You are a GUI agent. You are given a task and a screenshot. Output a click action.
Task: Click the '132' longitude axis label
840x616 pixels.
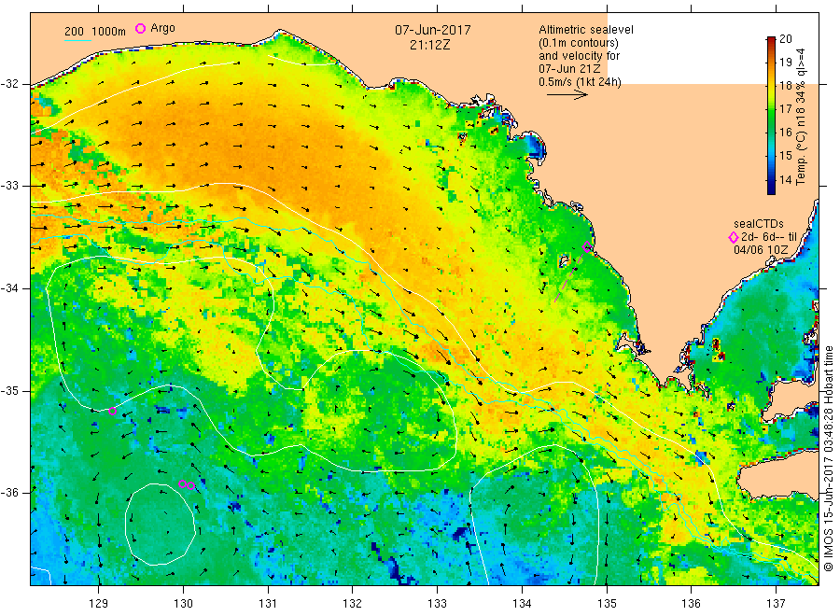353,604
